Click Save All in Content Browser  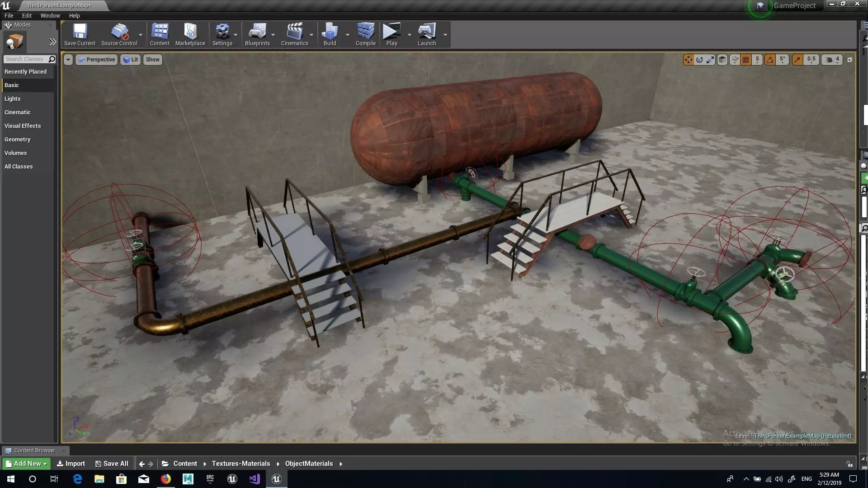[x=112, y=464]
